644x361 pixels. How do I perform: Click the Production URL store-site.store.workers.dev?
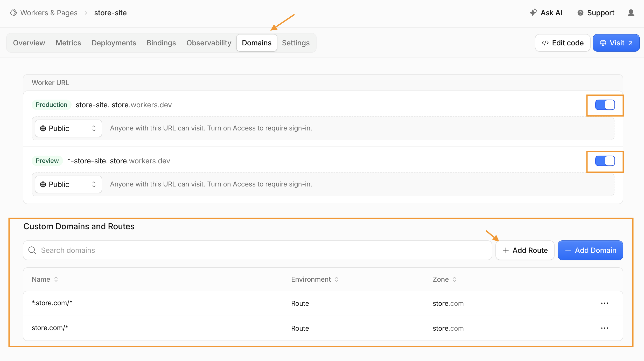pos(124,105)
